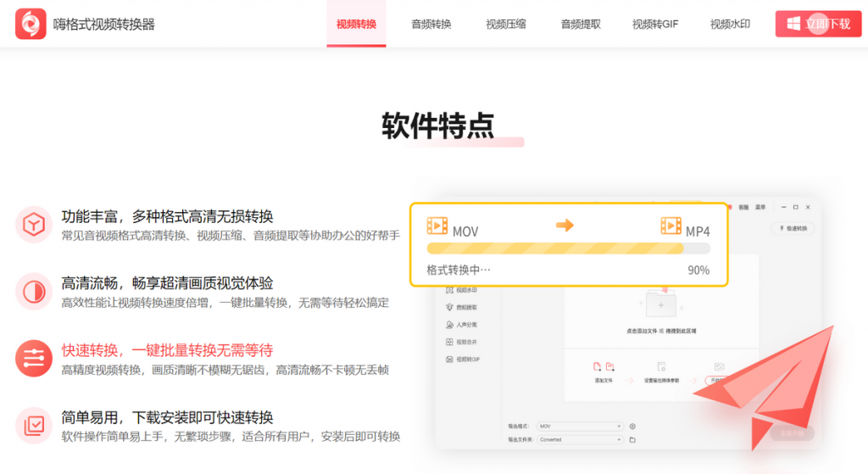
Task: Click the MOV to MP4 progress bar
Action: pyautogui.click(x=568, y=248)
